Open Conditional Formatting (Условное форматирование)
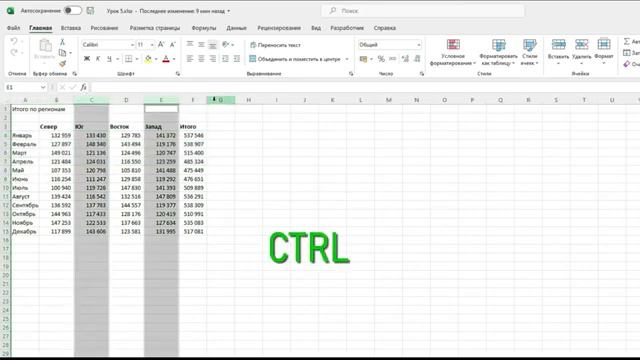Viewport: 640px width, 360px height. point(453,52)
